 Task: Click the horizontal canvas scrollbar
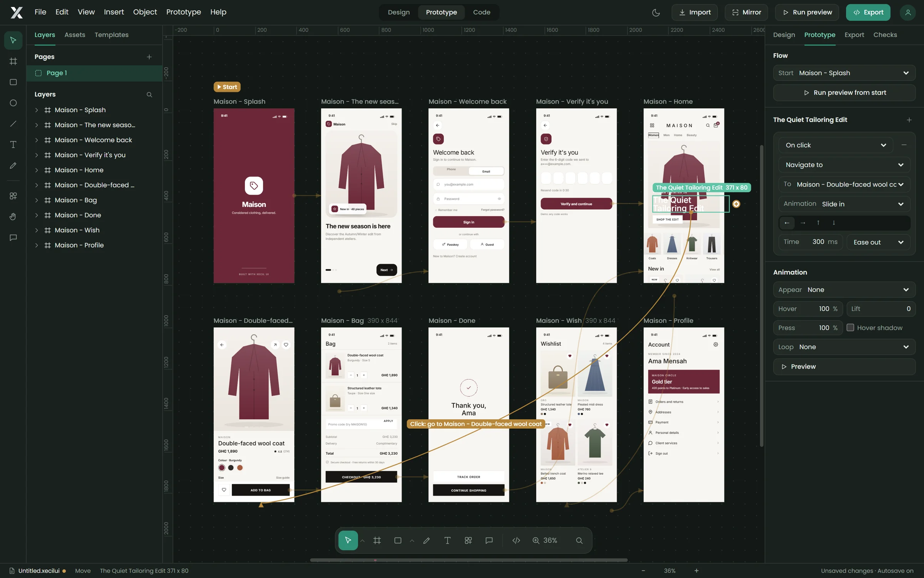(x=469, y=560)
